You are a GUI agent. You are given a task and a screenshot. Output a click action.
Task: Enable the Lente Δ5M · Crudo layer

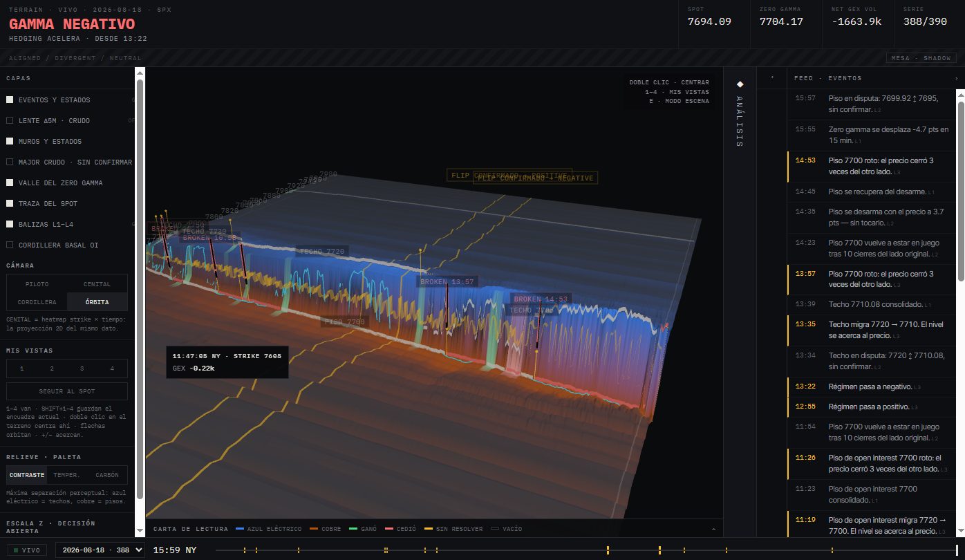click(x=10, y=120)
